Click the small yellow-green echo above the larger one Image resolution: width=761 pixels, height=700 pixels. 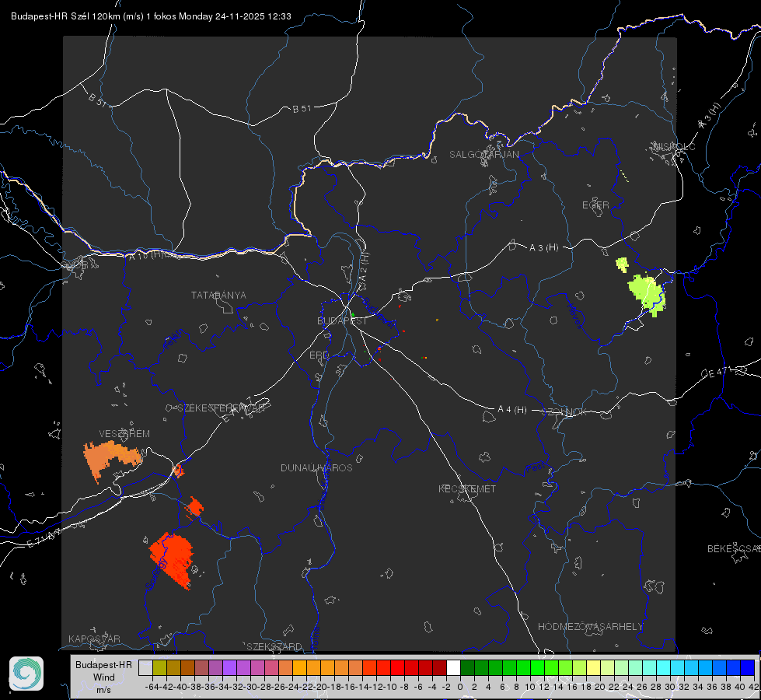[x=622, y=264]
